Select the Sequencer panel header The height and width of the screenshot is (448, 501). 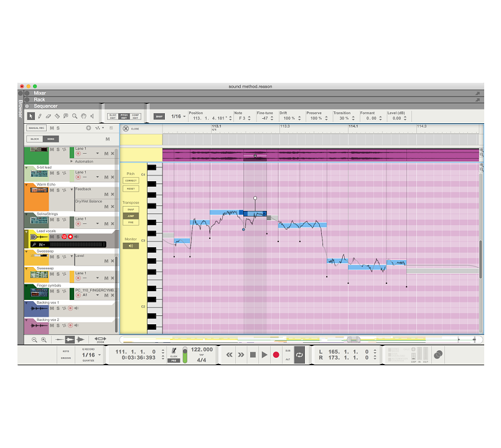[x=45, y=106]
